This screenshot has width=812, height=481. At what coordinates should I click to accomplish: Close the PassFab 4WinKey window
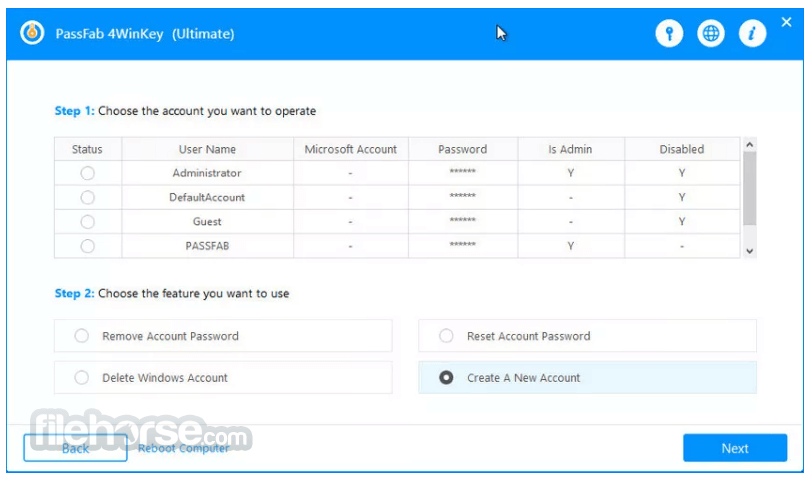coord(786,22)
